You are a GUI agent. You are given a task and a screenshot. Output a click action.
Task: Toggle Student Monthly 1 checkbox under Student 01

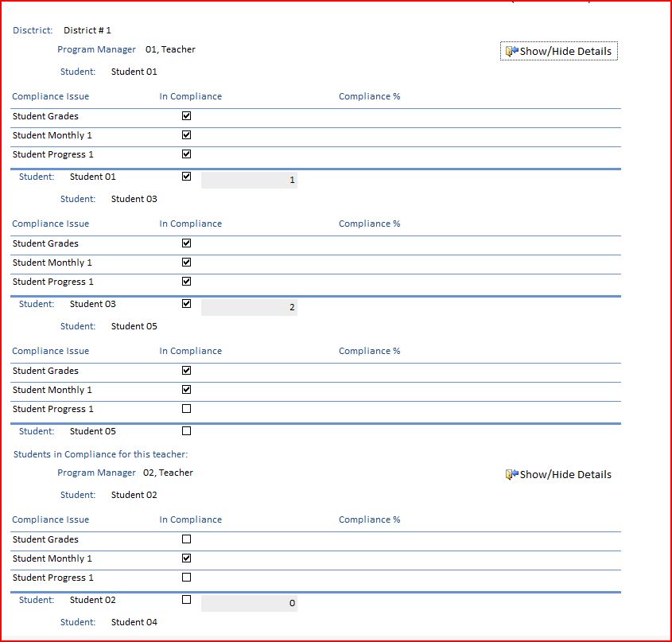[186, 135]
